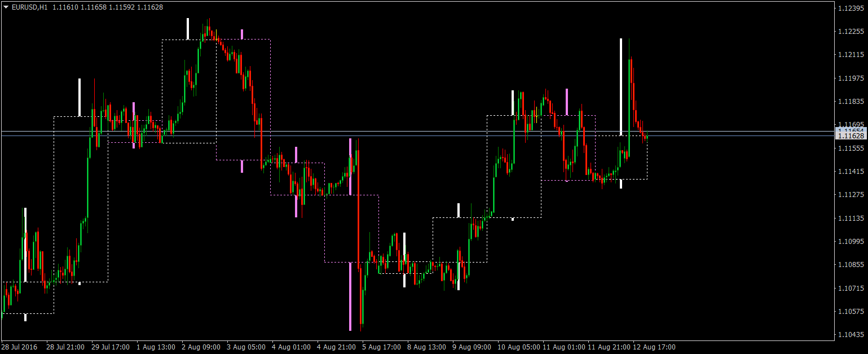Click price axis label 1.12395
The width and height of the screenshot is (868, 354).
tap(852, 8)
